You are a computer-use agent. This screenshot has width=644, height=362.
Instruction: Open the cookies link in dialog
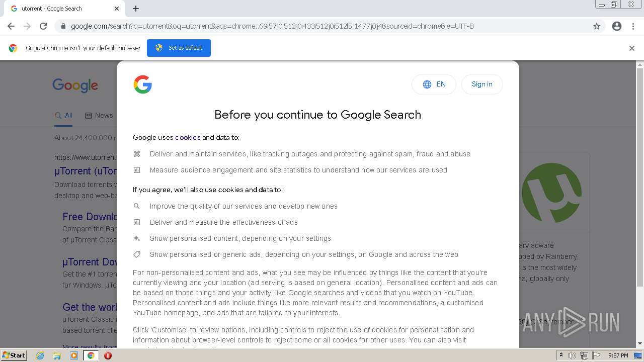188,137
